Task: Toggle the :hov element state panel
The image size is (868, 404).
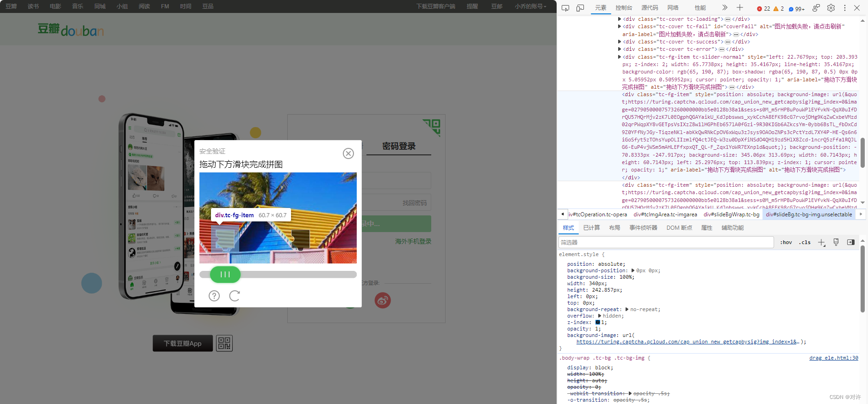Action: pyautogui.click(x=786, y=242)
